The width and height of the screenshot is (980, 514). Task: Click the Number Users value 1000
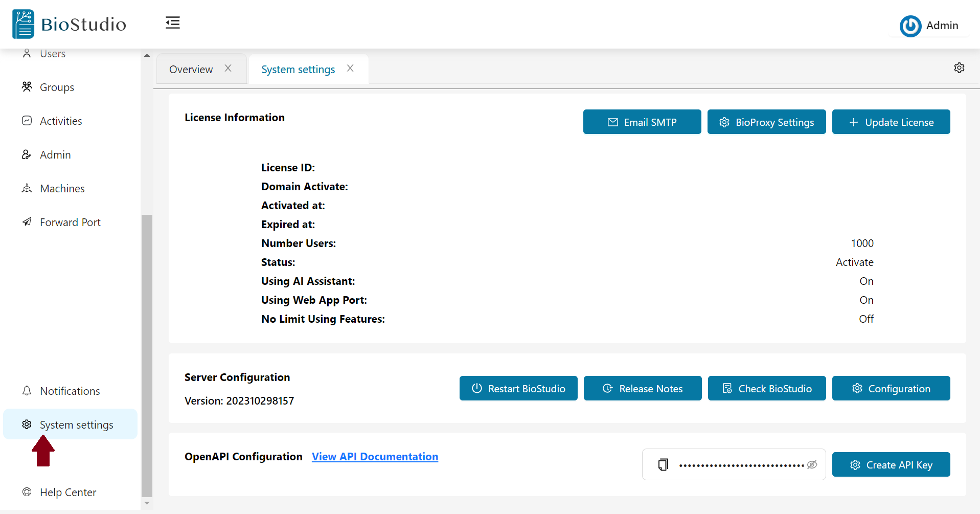pyautogui.click(x=862, y=243)
